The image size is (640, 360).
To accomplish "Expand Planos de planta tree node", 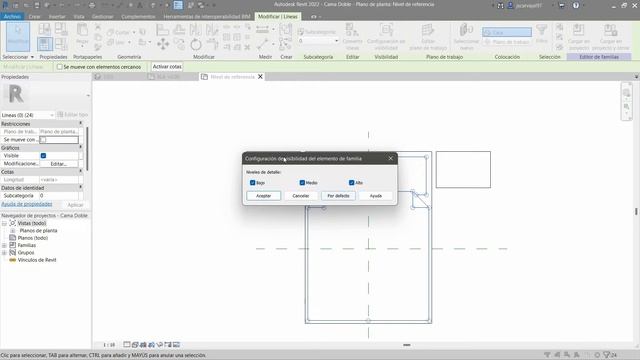I will pyautogui.click(x=13, y=231).
